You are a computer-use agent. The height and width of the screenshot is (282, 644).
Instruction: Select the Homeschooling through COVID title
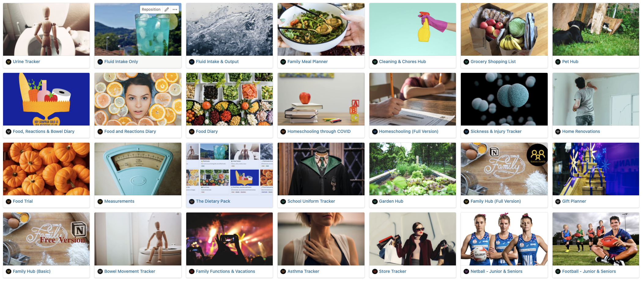tap(319, 131)
